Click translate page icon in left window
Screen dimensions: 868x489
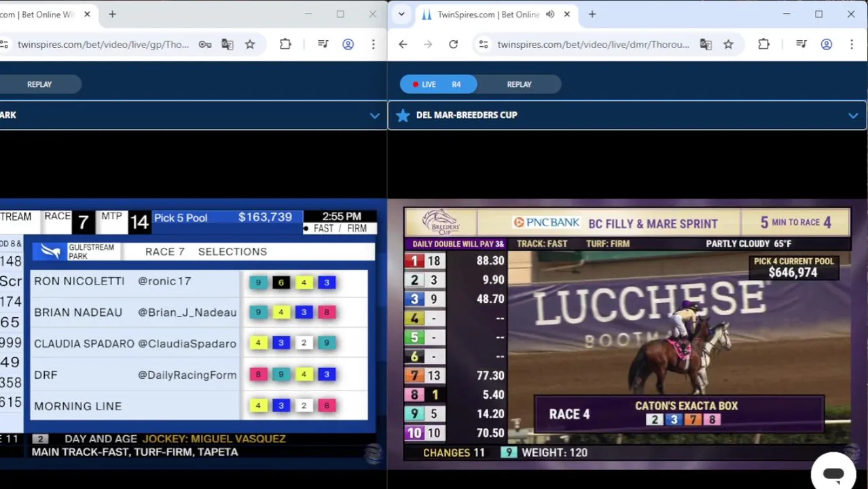click(228, 45)
